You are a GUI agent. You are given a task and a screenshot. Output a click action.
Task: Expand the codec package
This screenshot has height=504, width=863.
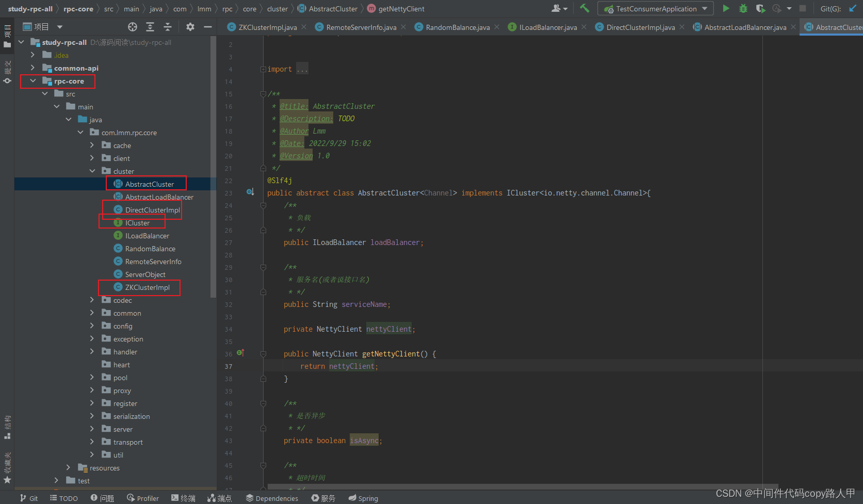click(x=92, y=300)
